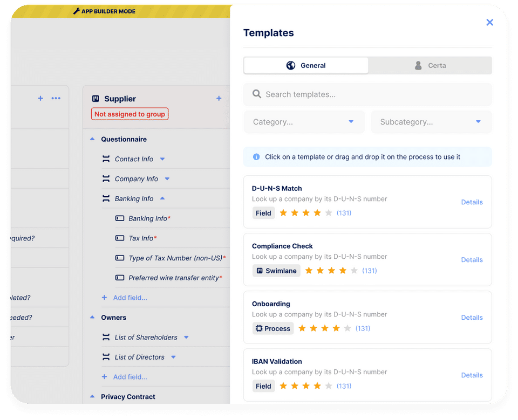View Details of the Onboarding template
Viewport: 518px width, 420px height.
click(x=472, y=318)
